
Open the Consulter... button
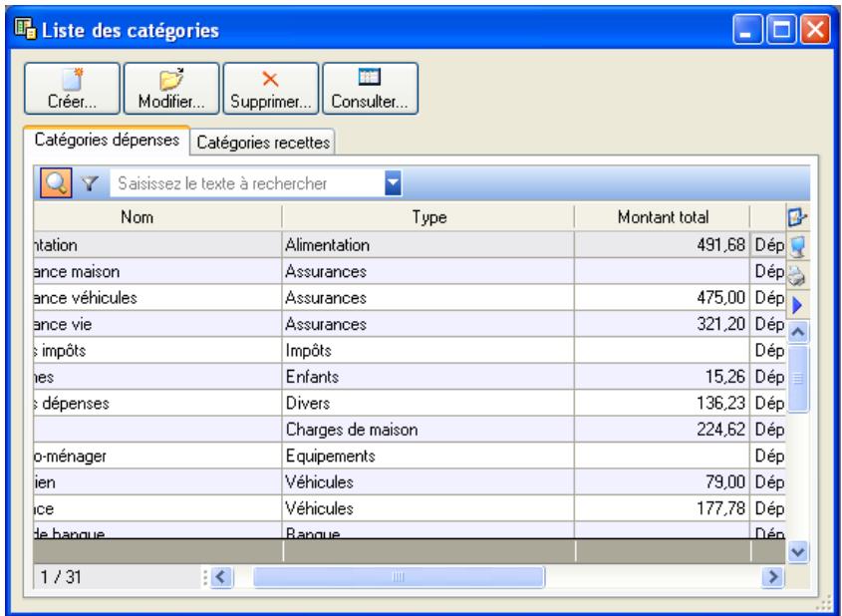[x=370, y=89]
